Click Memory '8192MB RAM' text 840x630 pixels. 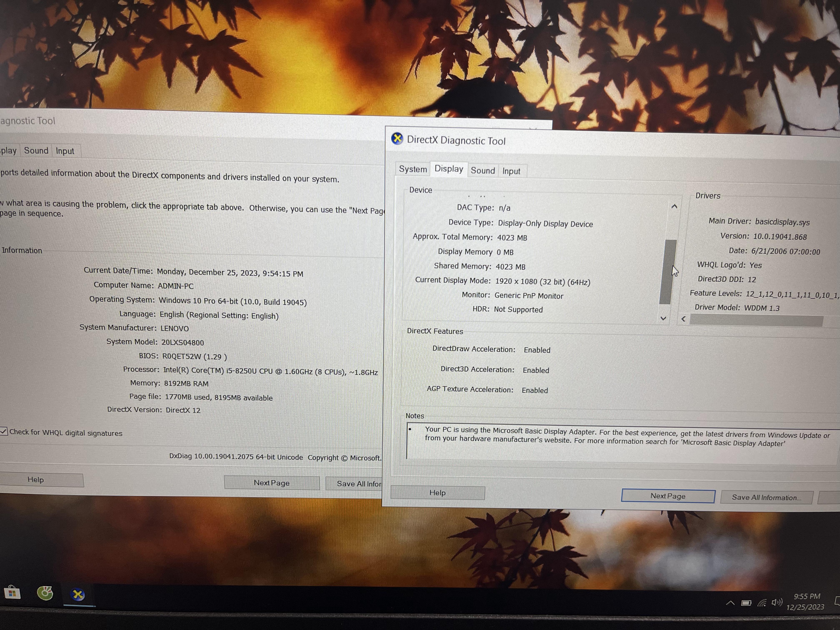coord(186,384)
